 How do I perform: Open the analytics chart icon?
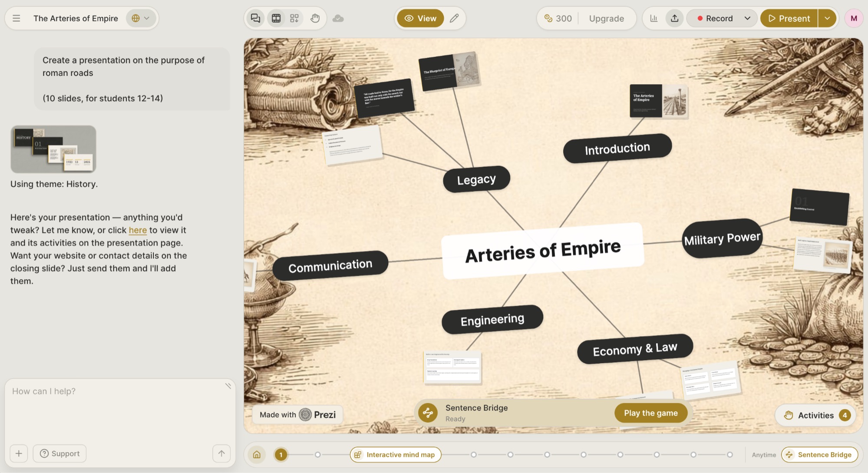pos(653,18)
